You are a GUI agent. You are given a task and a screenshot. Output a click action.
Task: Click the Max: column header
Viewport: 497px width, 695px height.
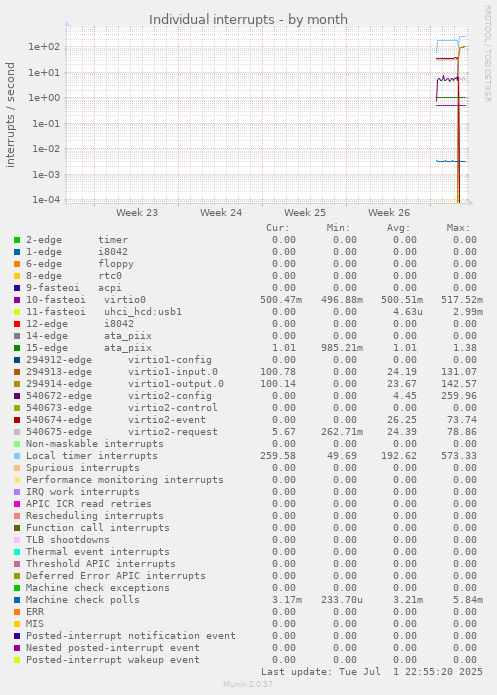click(x=458, y=228)
